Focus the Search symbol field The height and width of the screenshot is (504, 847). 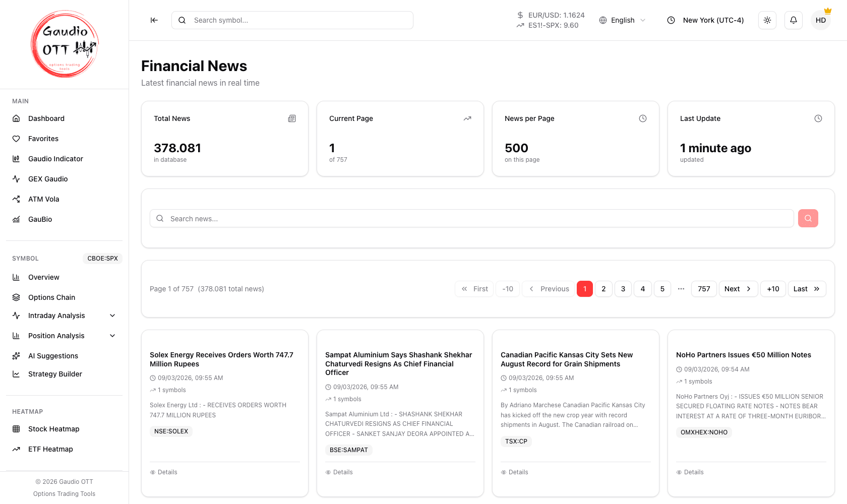click(x=292, y=20)
